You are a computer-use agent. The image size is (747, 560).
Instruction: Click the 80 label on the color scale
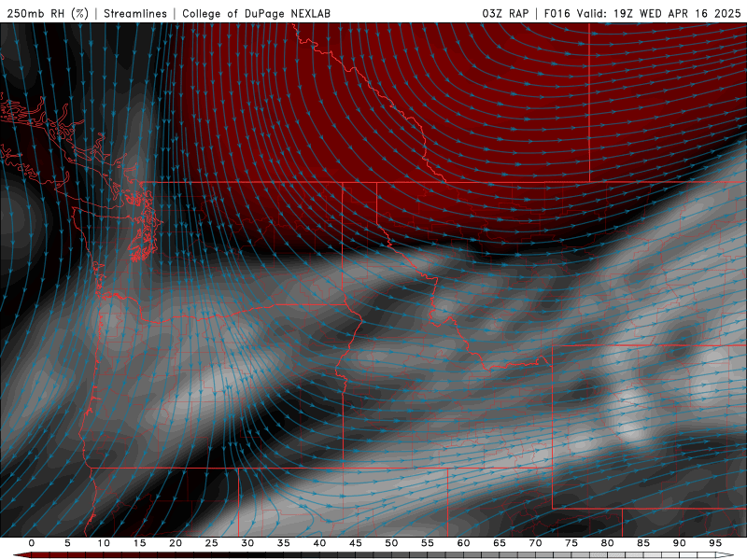(x=607, y=543)
